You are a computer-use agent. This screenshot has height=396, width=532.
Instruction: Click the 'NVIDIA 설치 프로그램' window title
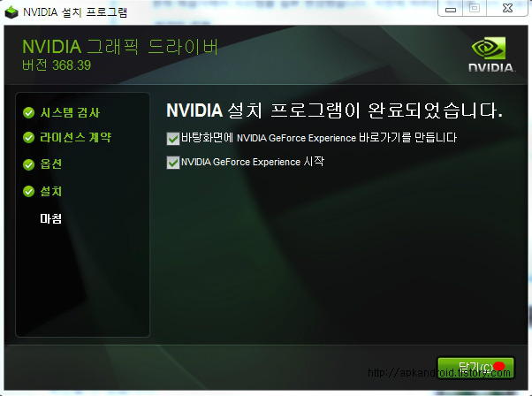pos(75,12)
